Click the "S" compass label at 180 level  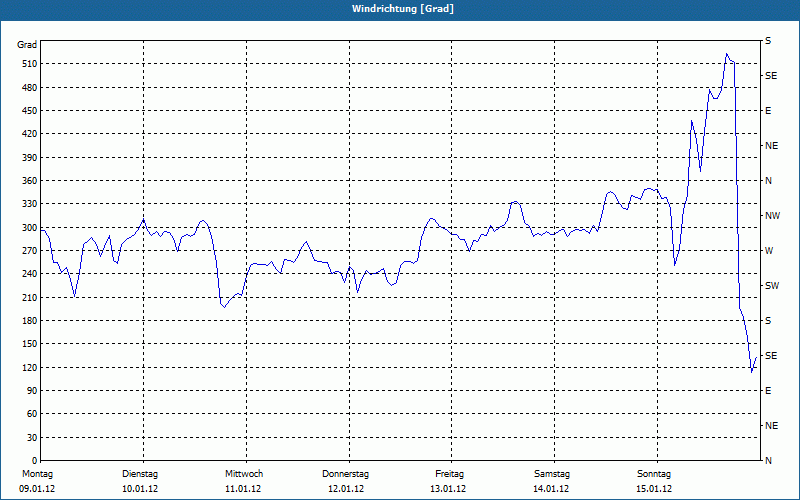coord(768,321)
